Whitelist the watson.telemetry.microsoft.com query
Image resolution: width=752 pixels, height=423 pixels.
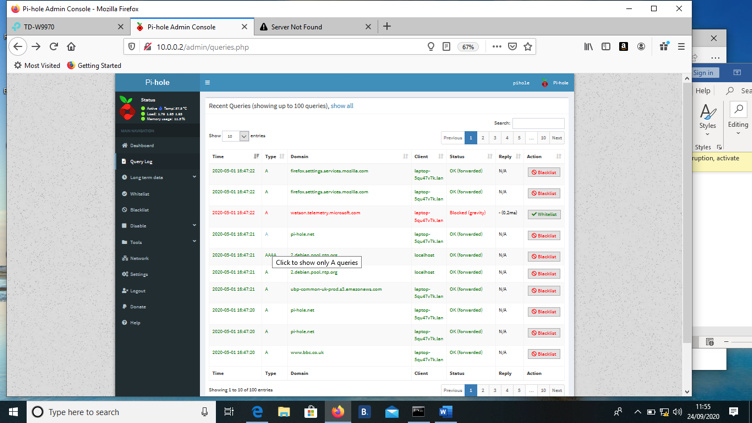[x=544, y=214]
